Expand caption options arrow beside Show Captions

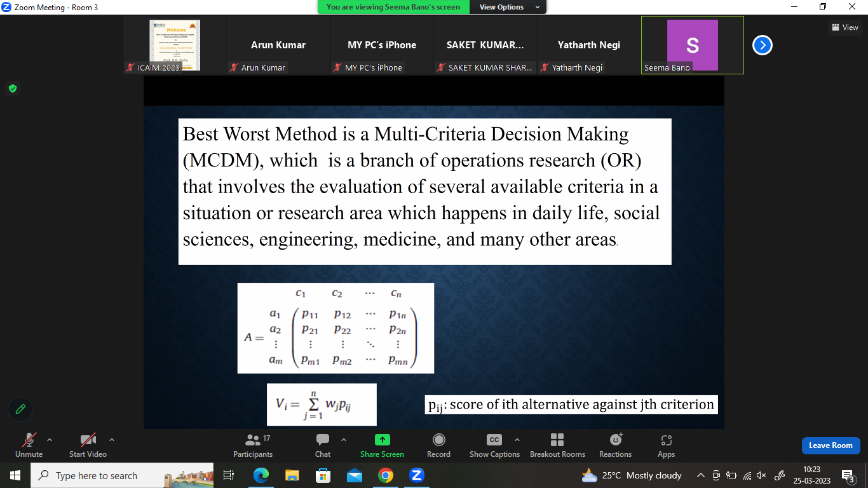[517, 440]
